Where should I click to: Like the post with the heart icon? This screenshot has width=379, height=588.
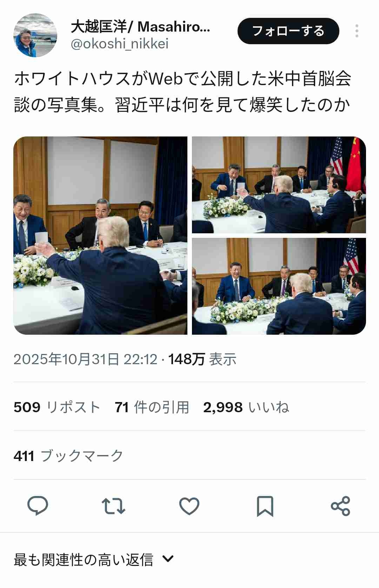coord(189,506)
